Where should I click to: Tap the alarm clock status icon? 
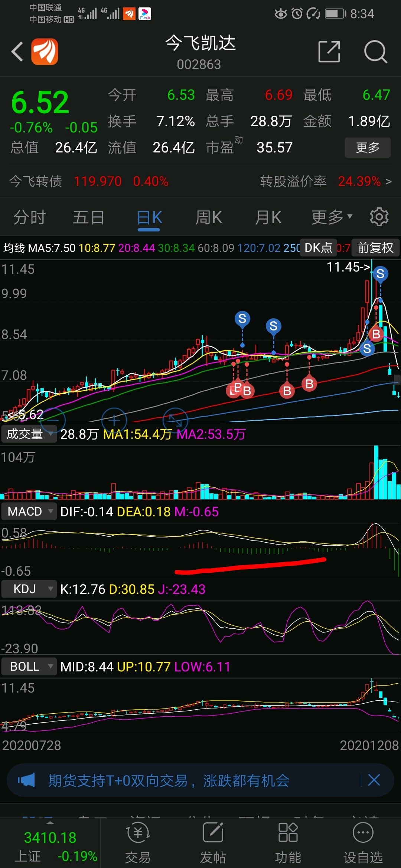click(297, 14)
